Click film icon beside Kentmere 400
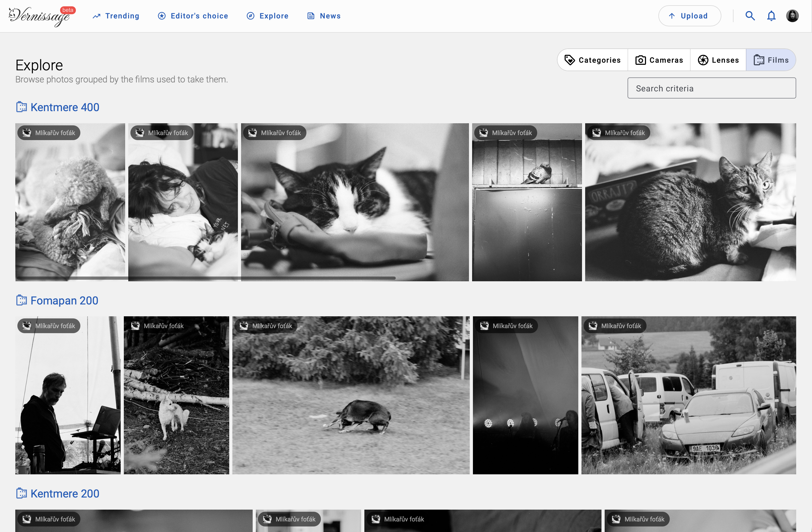 (22, 107)
